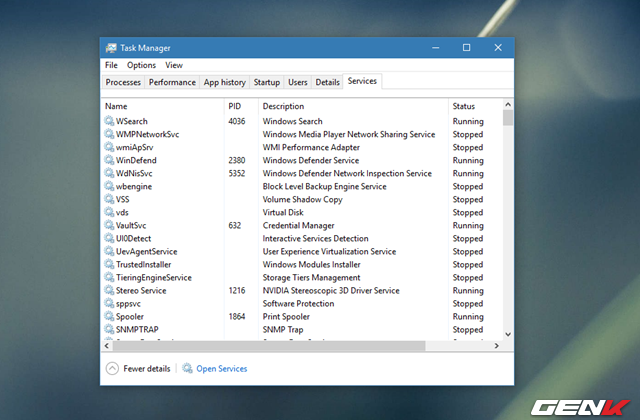Click the gear icon beside TrustedInstaller
640x420 pixels.
(x=109, y=264)
